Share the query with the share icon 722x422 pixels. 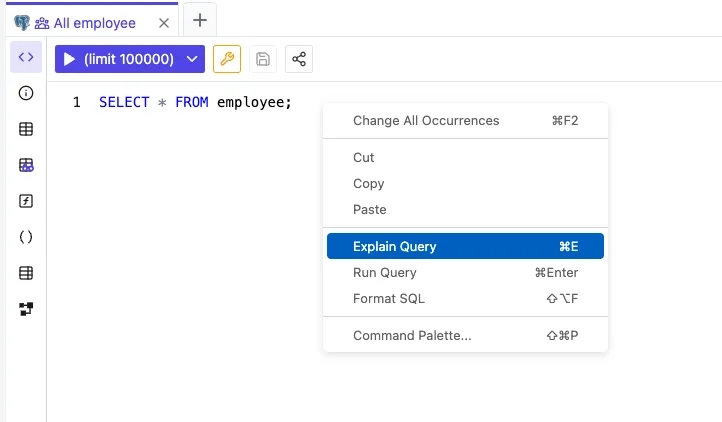pos(299,59)
